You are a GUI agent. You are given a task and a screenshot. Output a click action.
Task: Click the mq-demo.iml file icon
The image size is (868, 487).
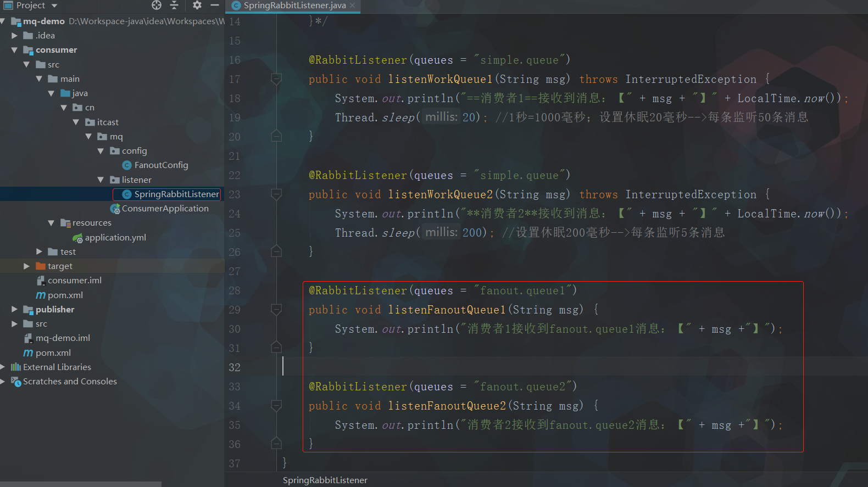[29, 338]
